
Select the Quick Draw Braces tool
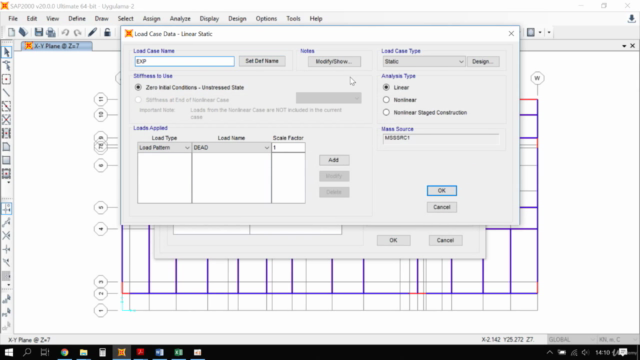coord(7,120)
